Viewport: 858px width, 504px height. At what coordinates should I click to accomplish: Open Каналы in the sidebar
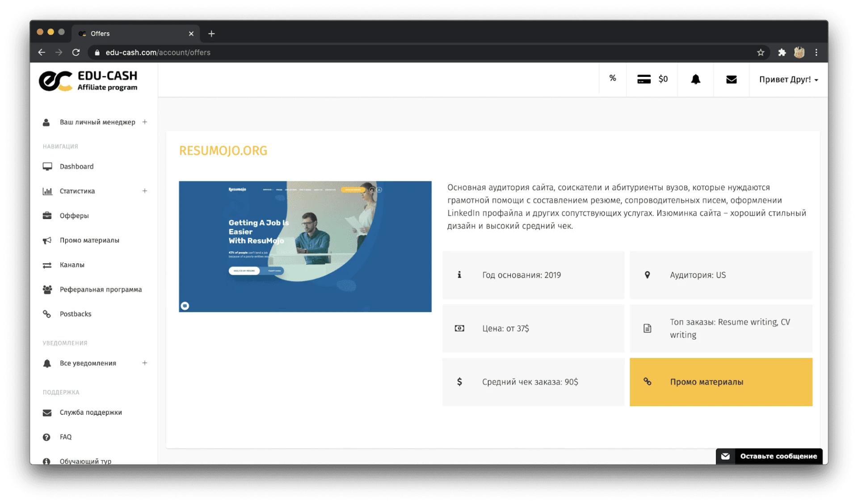pyautogui.click(x=72, y=265)
